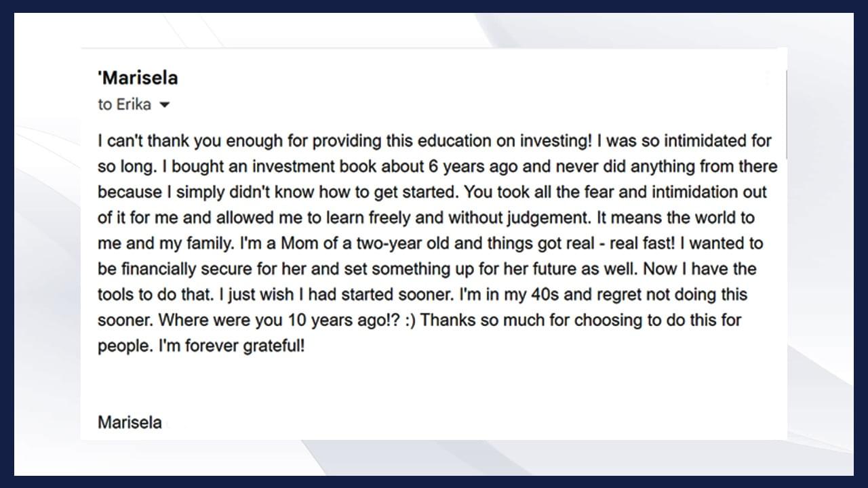Click the sender name 'Marisela in header
Image resolution: width=868 pixels, height=488 pixels.
coord(138,78)
